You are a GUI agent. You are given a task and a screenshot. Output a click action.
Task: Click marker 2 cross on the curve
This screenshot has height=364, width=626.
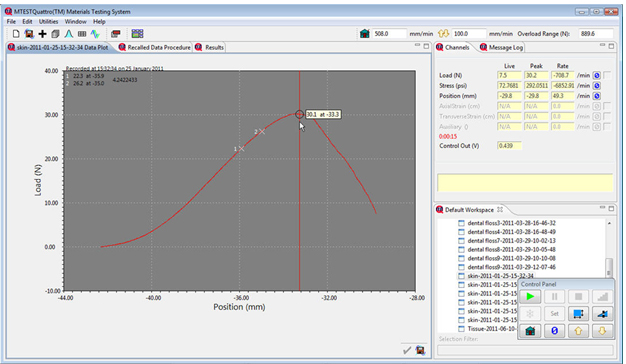pyautogui.click(x=262, y=132)
